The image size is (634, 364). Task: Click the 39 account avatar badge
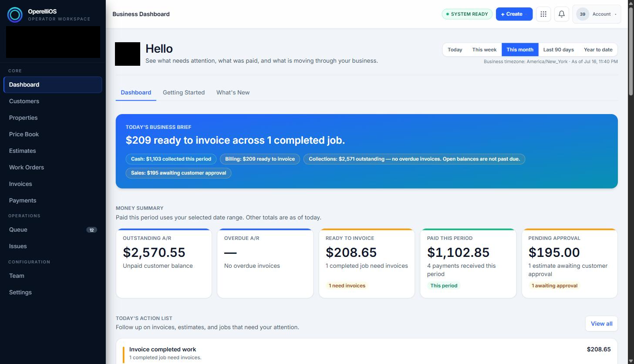point(582,14)
